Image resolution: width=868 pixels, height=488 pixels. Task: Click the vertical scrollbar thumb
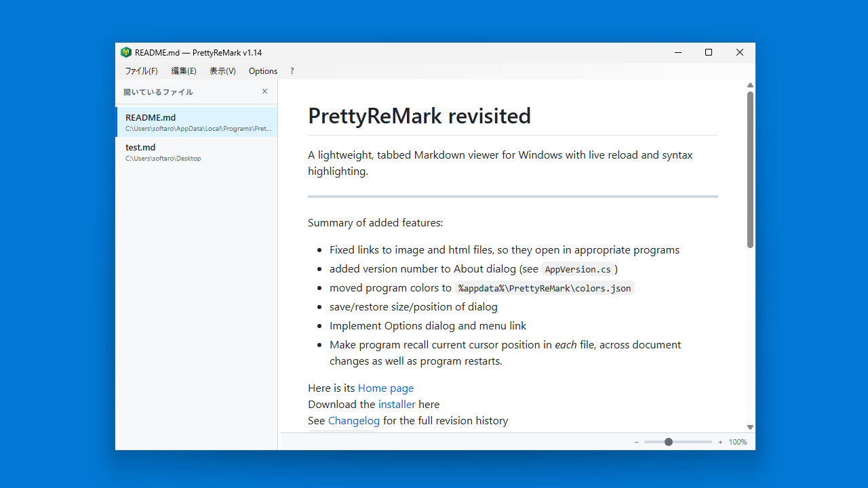coord(750,169)
